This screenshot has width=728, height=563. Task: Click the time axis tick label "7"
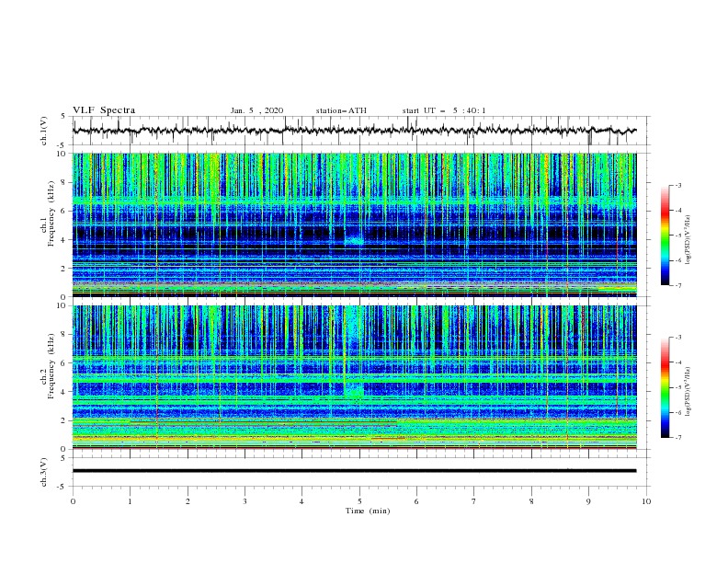474,501
